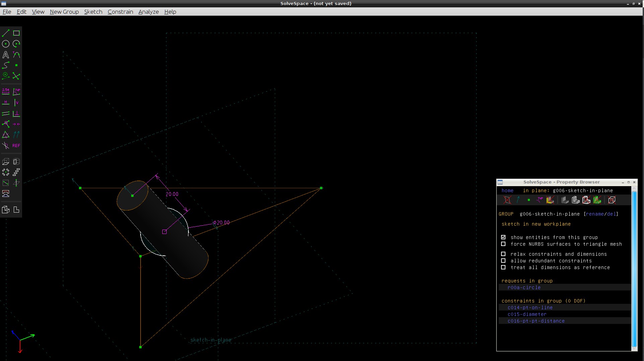Select the line segment sketch tool
This screenshot has height=361, width=644.
6,33
